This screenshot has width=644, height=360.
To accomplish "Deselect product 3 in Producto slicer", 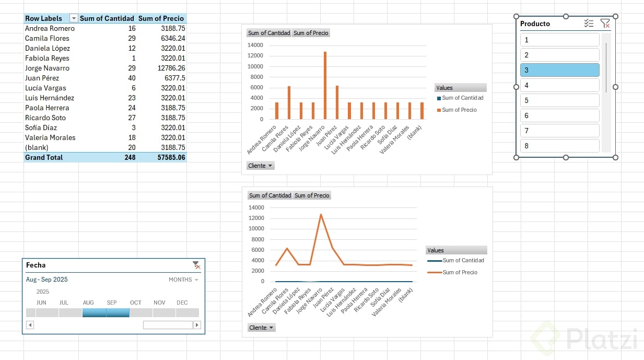I will click(559, 70).
